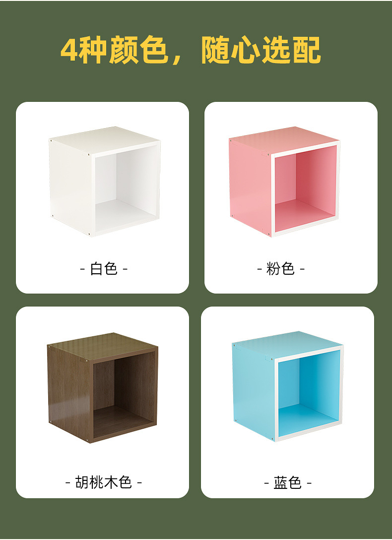Select the 粉色 color label
The image size is (392, 540).
[281, 269]
